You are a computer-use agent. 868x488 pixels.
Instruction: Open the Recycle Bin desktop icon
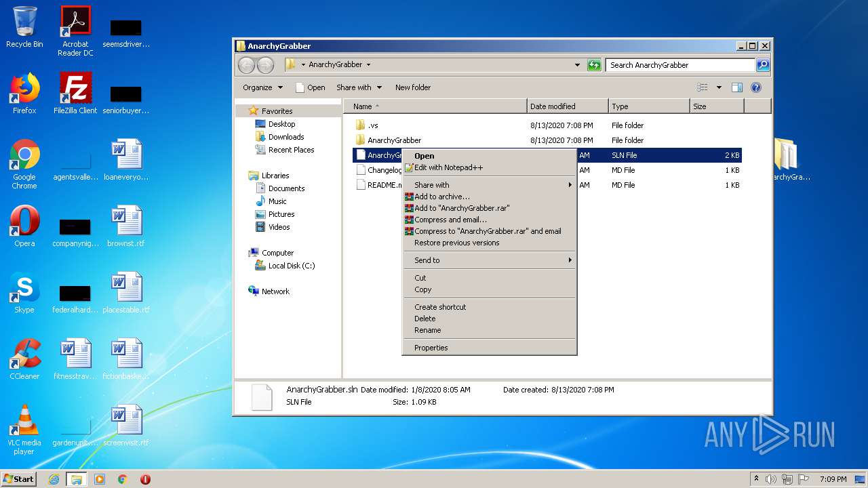pos(24,27)
